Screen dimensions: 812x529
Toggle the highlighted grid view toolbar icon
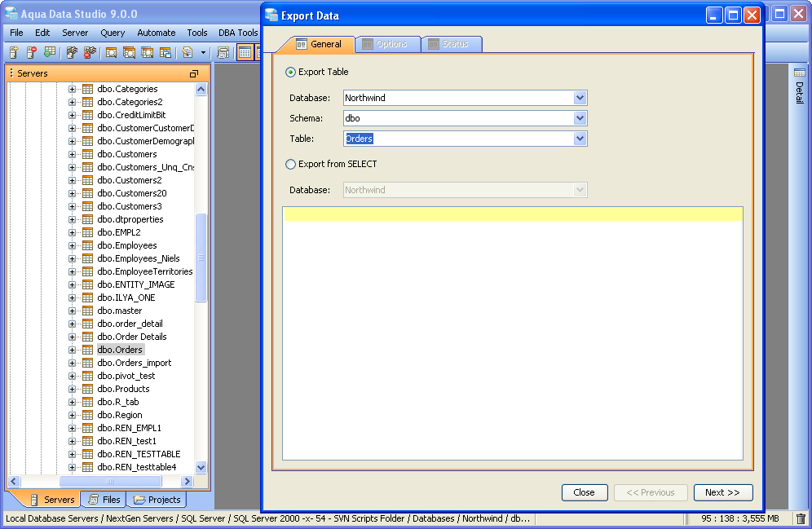click(x=245, y=52)
